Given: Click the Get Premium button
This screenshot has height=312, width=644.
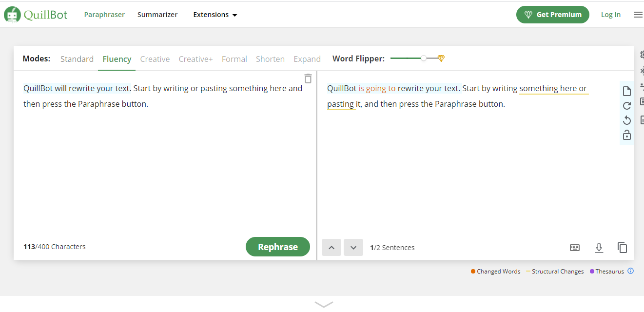Looking at the screenshot, I should [553, 15].
